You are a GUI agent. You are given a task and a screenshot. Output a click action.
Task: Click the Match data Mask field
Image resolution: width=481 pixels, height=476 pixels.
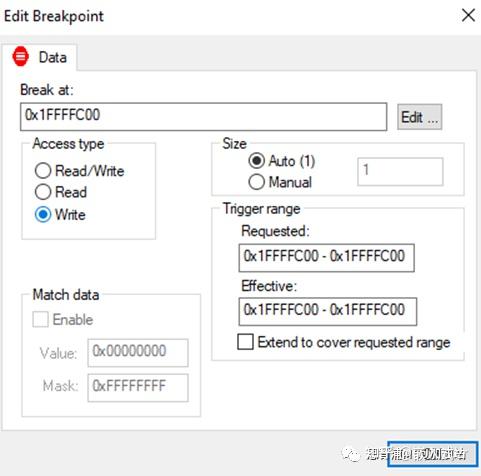(138, 388)
